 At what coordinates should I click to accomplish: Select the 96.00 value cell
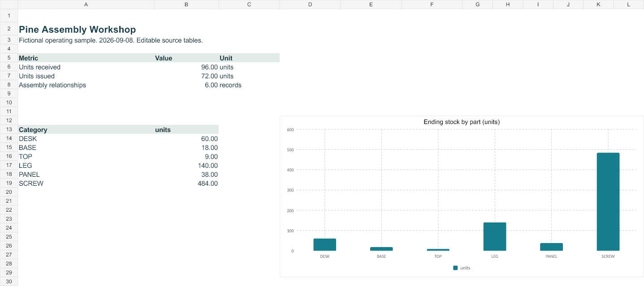pos(186,67)
